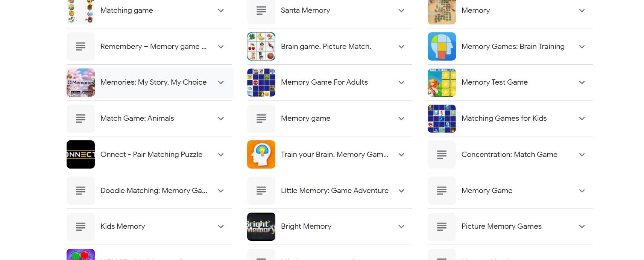Click the Memory tiles photo icon
Screen dimensions: 644x260
[x=442, y=10]
